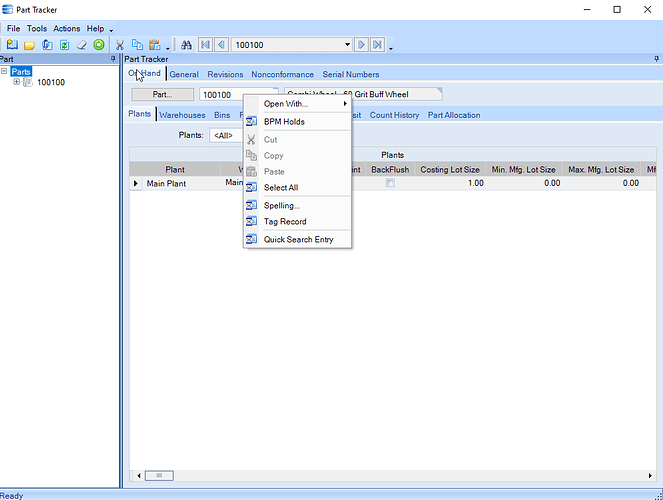Select the 100100 item in Parts tree
Viewport: 663px width, 500px height.
51,82
